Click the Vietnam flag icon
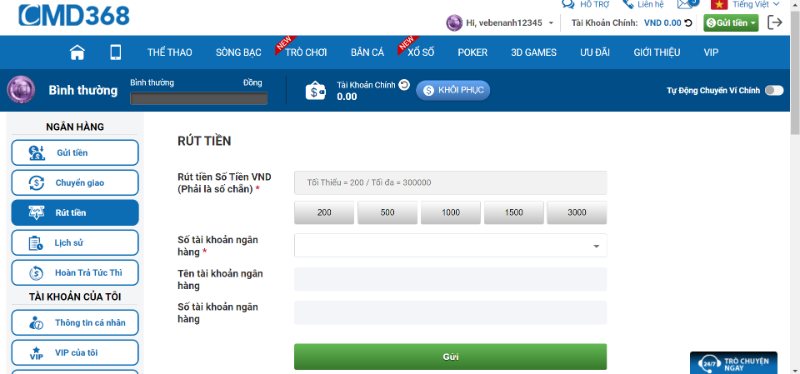The image size is (800, 374). tap(719, 4)
